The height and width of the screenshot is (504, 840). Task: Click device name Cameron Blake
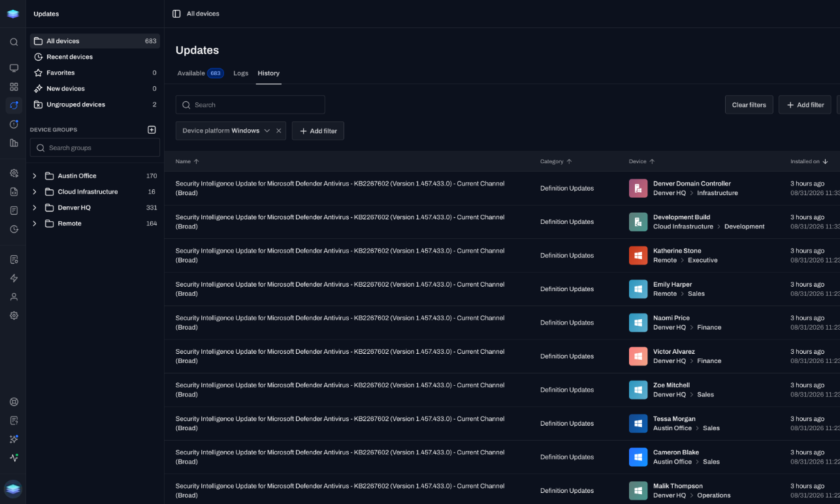point(675,452)
